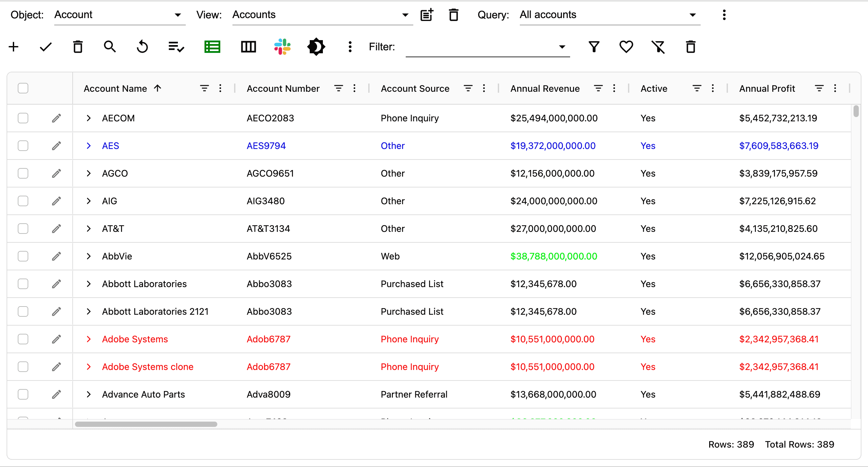The image size is (868, 467).
Task: Click the Slack icon in the toolbar
Action: (x=282, y=47)
